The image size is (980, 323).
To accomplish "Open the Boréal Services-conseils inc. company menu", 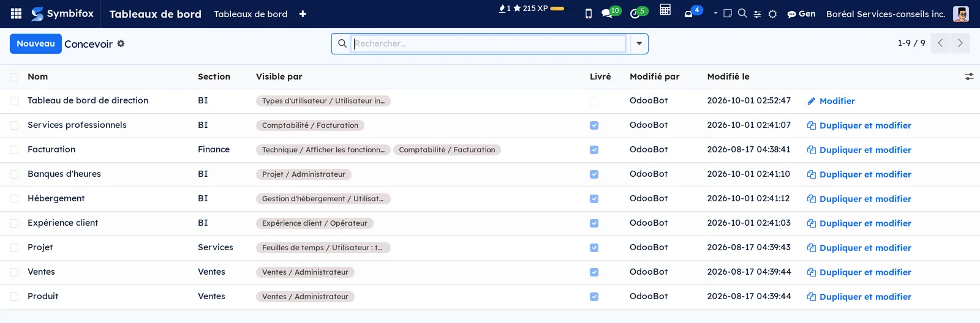I will point(885,13).
